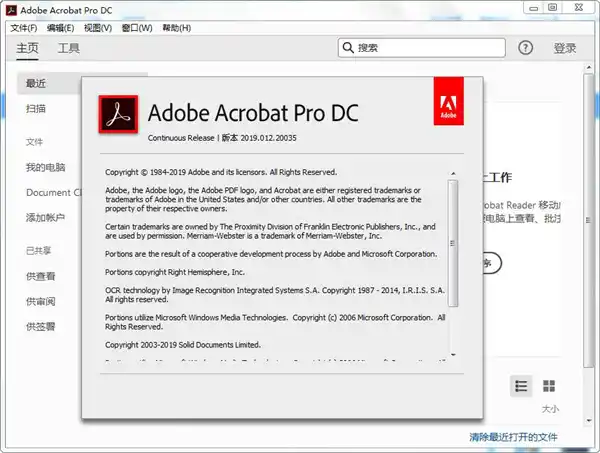The width and height of the screenshot is (600, 453).
Task: Select 最近 in the sidebar
Action: [50, 83]
